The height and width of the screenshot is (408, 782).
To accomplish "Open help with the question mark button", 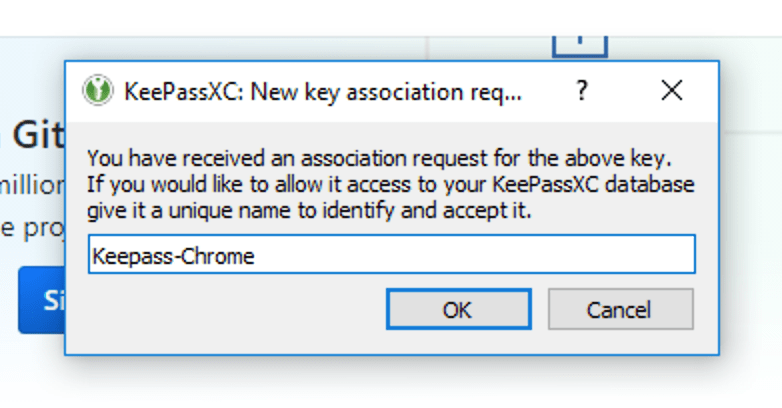I will pyautogui.click(x=581, y=92).
